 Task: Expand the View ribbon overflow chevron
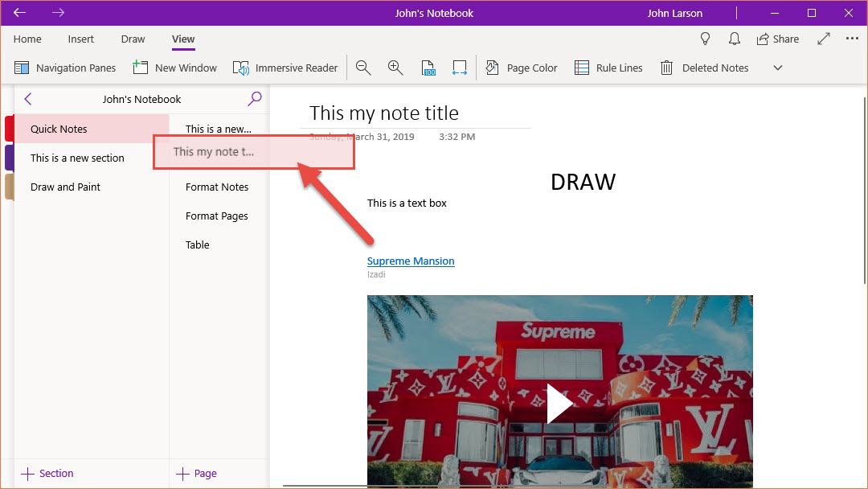tap(777, 68)
